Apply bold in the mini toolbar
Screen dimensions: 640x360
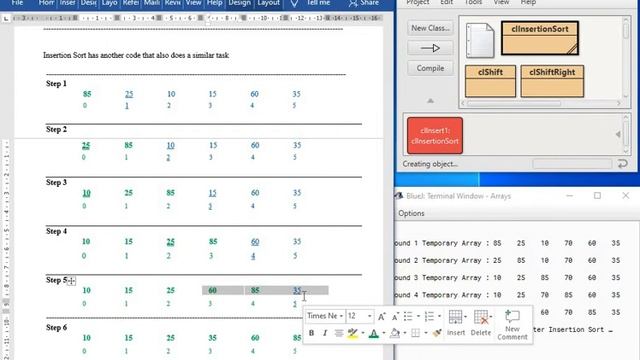coord(311,333)
